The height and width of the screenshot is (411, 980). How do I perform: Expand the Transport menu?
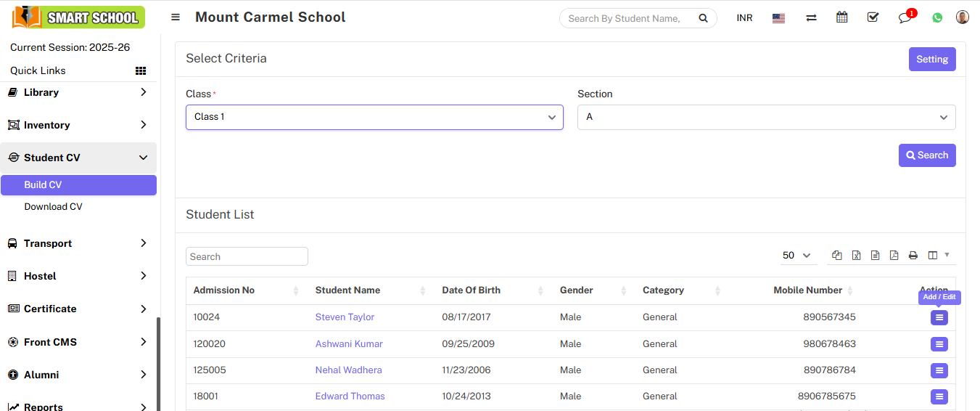(78, 243)
